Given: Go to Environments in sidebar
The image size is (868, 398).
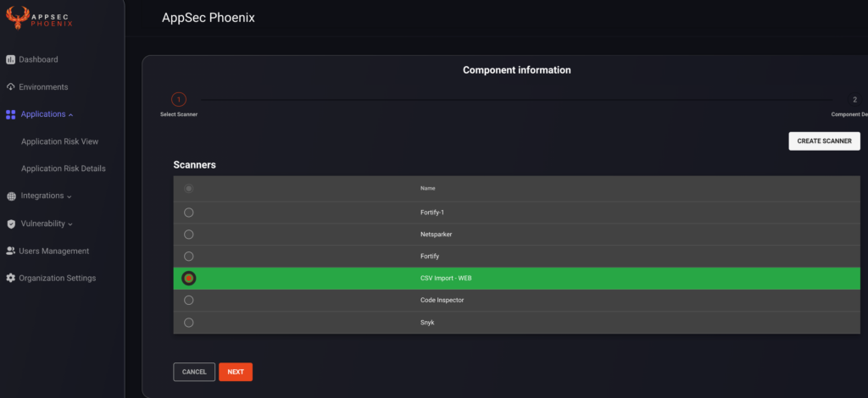Looking at the screenshot, I should pos(43,87).
